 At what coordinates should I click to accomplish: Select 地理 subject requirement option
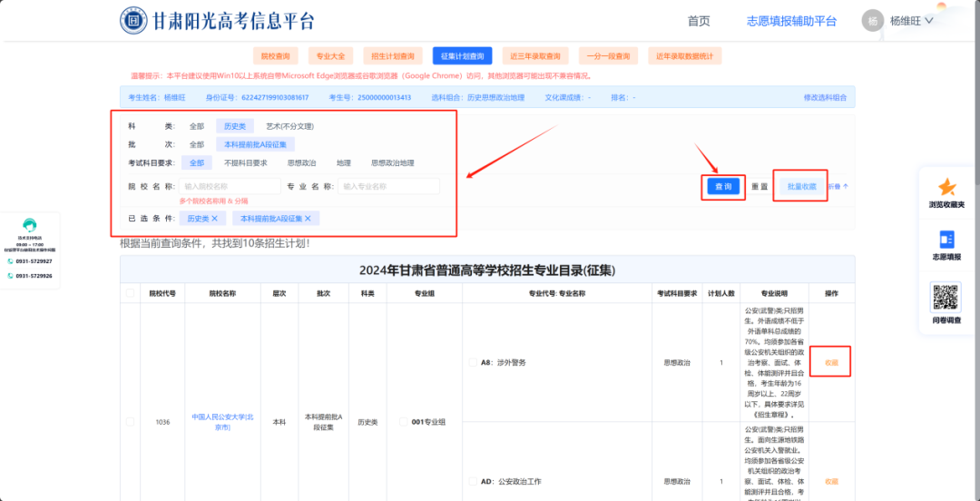[x=343, y=162]
